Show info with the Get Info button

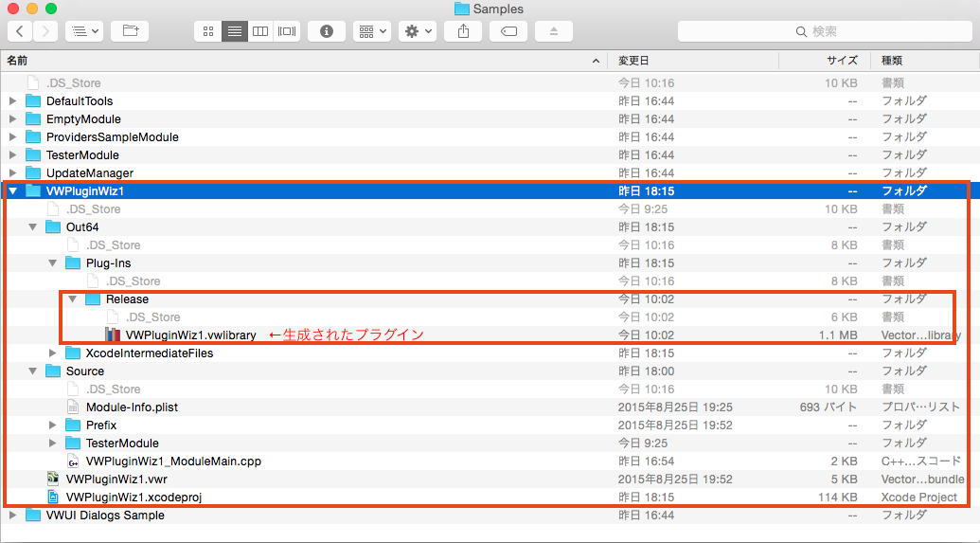327,31
